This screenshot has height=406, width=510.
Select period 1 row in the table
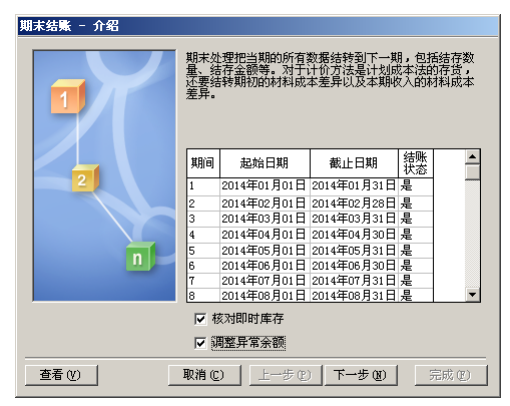click(310, 186)
